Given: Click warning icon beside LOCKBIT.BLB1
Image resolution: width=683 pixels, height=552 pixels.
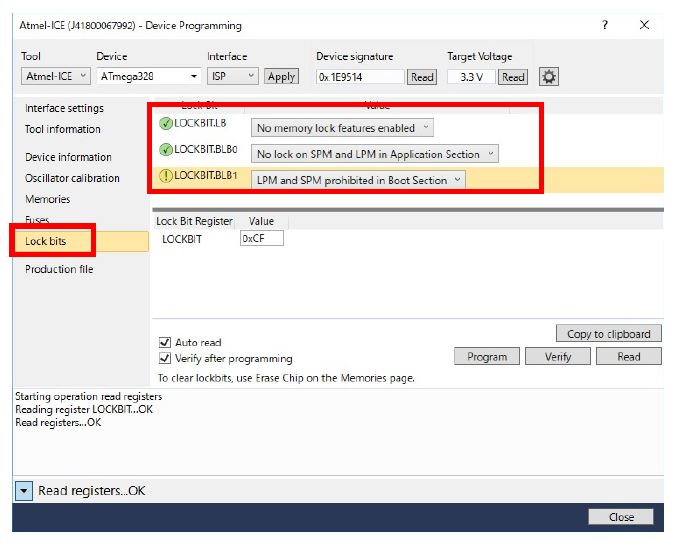Looking at the screenshot, I should pos(166,176).
